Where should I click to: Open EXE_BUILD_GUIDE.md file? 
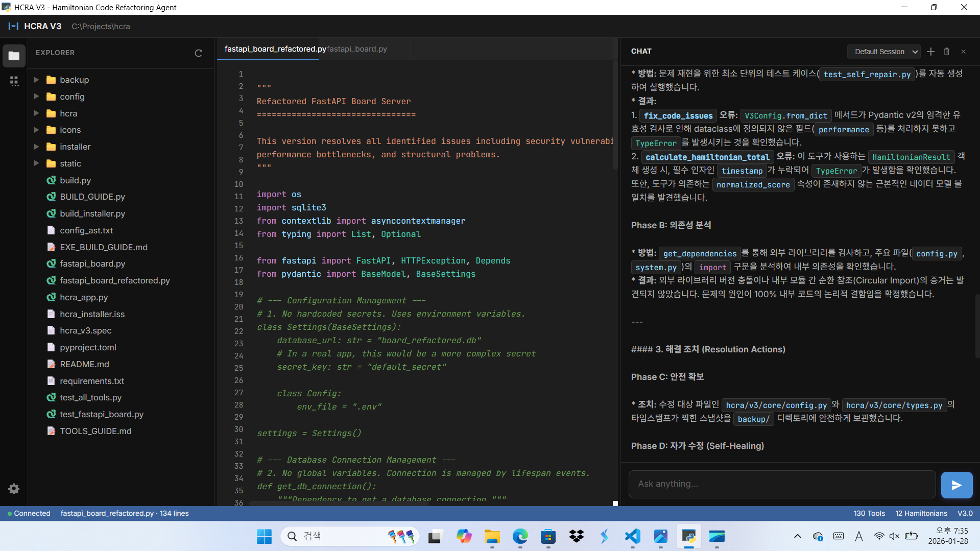(121, 247)
